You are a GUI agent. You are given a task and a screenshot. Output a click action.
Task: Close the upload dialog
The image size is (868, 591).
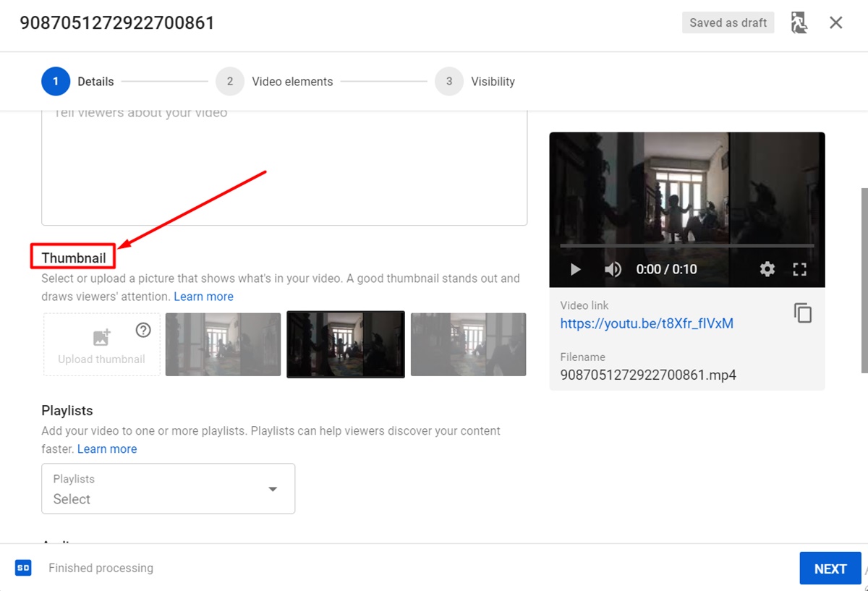coord(836,23)
